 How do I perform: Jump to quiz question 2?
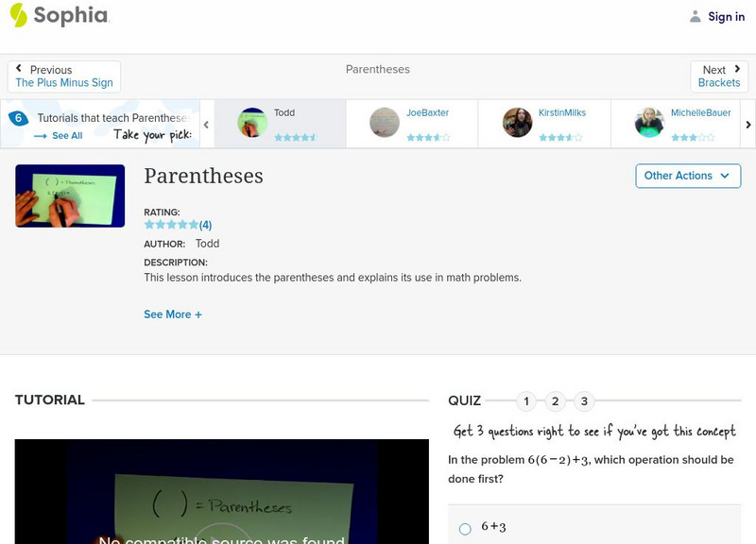pos(556,400)
